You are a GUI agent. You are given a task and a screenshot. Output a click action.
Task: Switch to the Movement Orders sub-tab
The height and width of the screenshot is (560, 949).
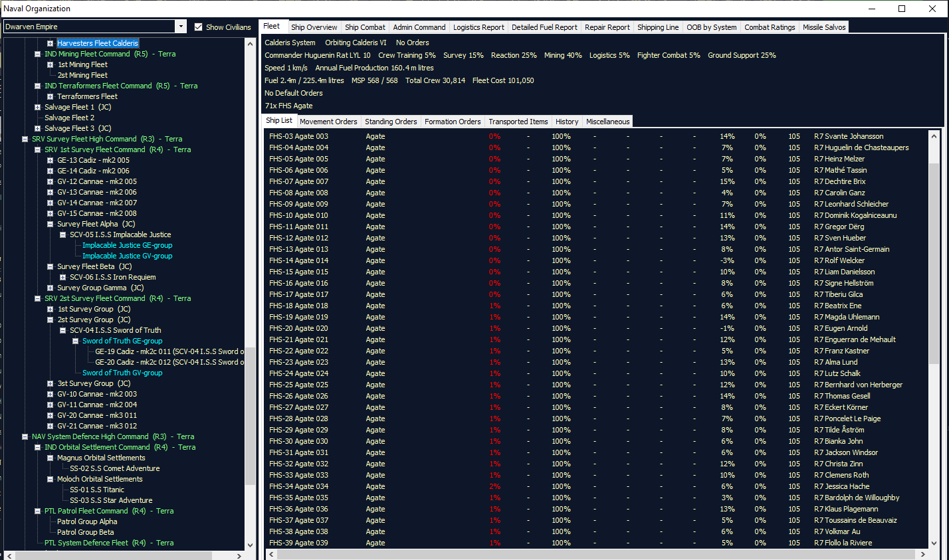tap(328, 122)
